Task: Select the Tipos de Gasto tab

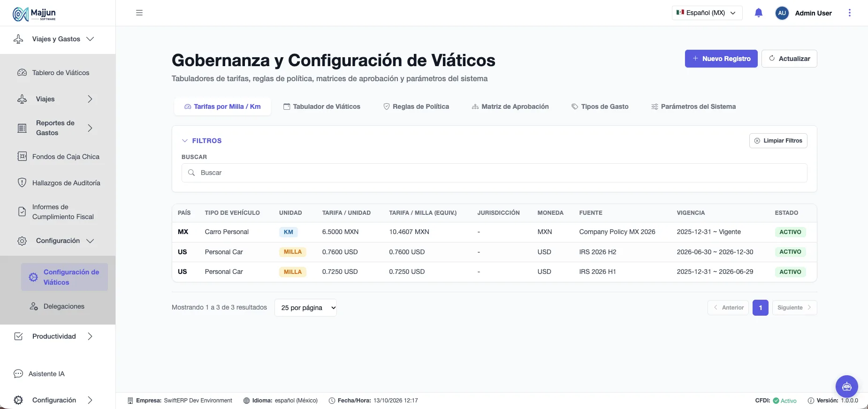Action: pyautogui.click(x=600, y=106)
